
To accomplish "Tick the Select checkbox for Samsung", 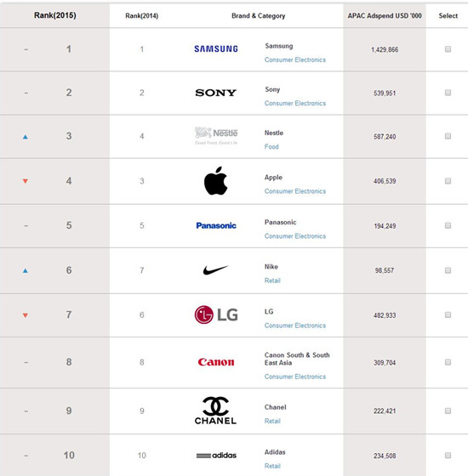I will click(x=448, y=49).
